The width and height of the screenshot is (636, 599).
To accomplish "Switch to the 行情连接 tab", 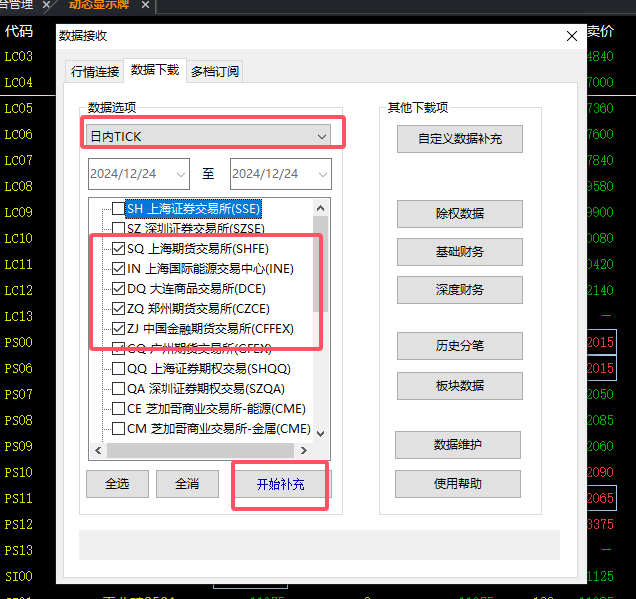I will coord(95,72).
